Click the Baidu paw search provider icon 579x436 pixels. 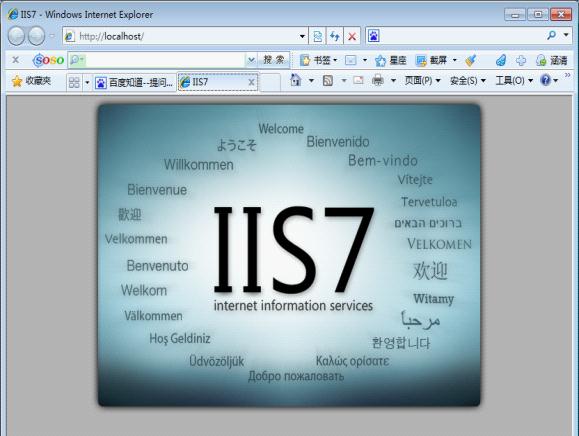coord(373,36)
